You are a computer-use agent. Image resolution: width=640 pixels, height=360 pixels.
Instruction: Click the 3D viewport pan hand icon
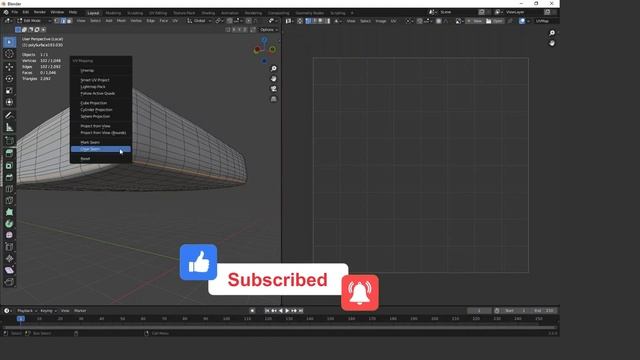[273, 79]
